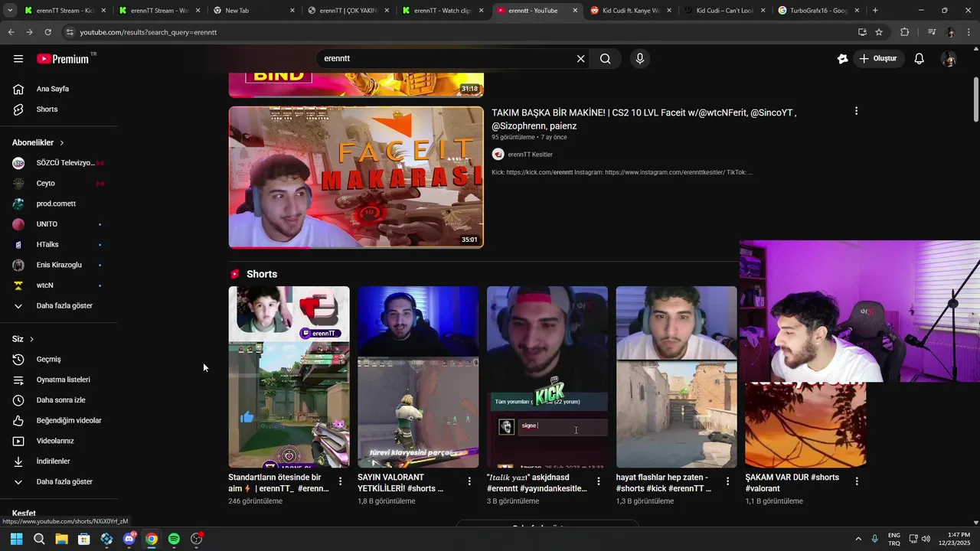Switch to TurboGrafx16 Google tab

(819, 11)
